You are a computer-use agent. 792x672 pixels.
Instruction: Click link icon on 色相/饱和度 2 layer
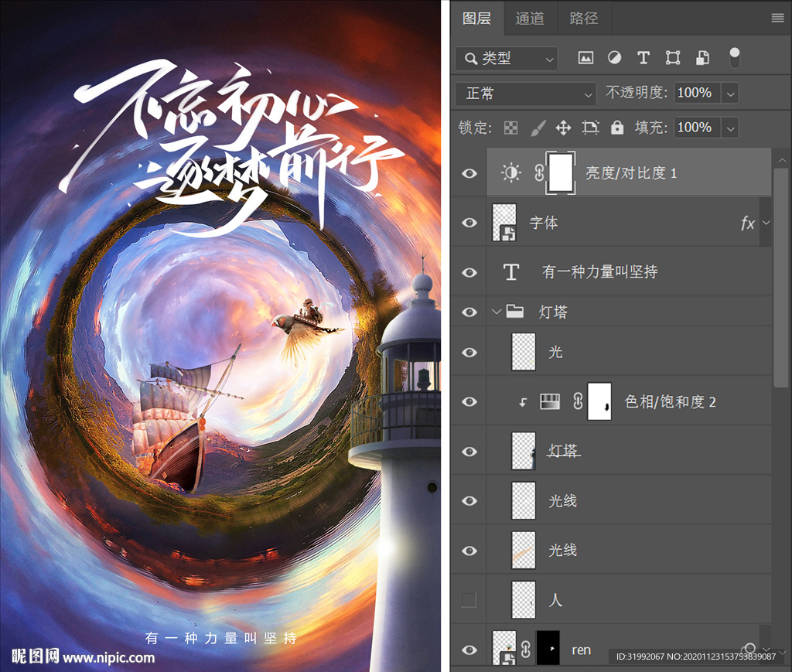pos(577,401)
